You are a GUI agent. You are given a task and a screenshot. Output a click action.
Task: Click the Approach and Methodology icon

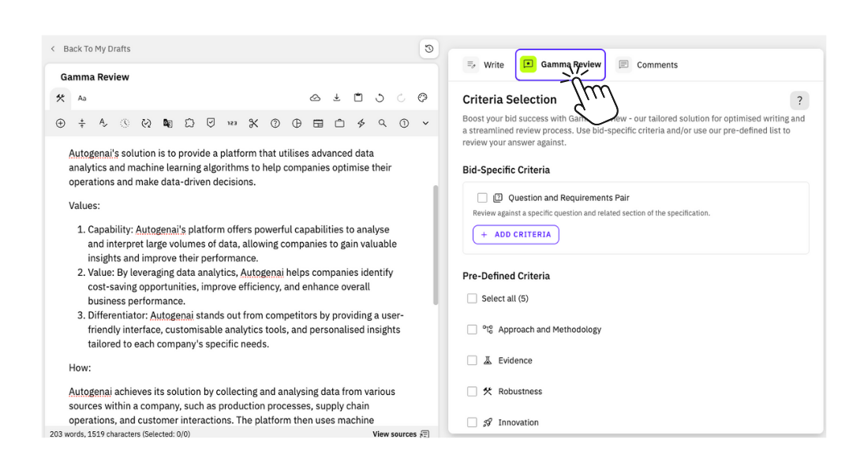point(487,330)
